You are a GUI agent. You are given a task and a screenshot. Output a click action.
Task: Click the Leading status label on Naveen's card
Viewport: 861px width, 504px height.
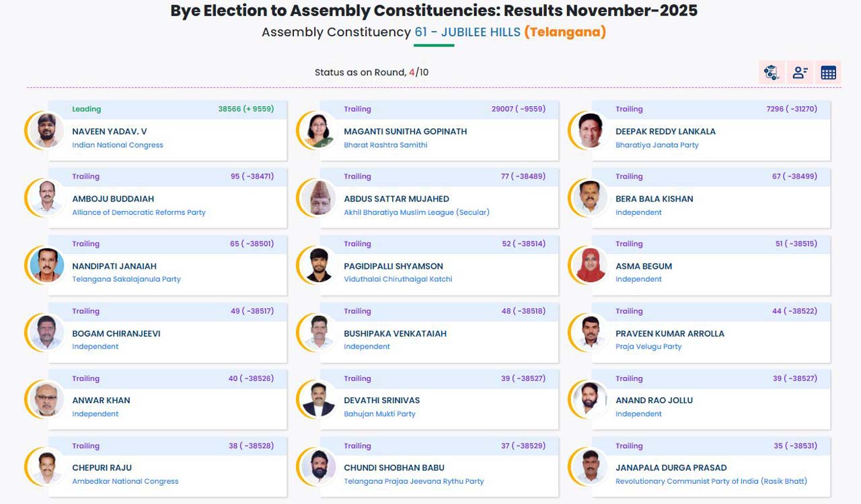(x=85, y=109)
